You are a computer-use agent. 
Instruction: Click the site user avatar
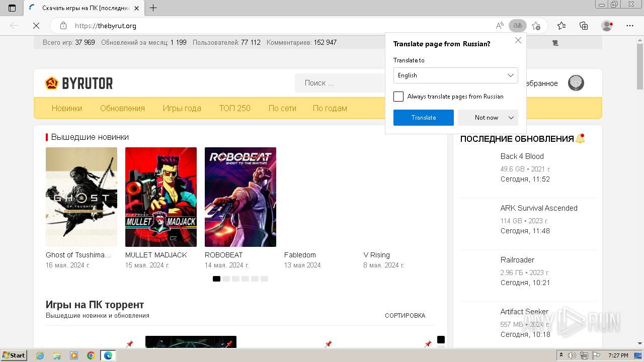(576, 83)
